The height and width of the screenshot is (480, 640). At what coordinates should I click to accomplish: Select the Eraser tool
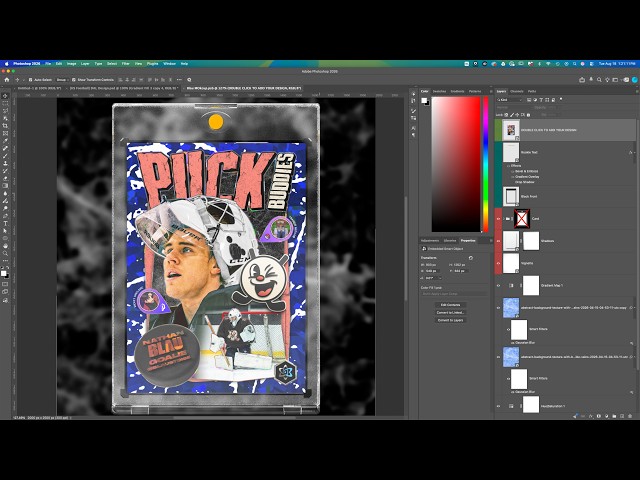[x=5, y=178]
